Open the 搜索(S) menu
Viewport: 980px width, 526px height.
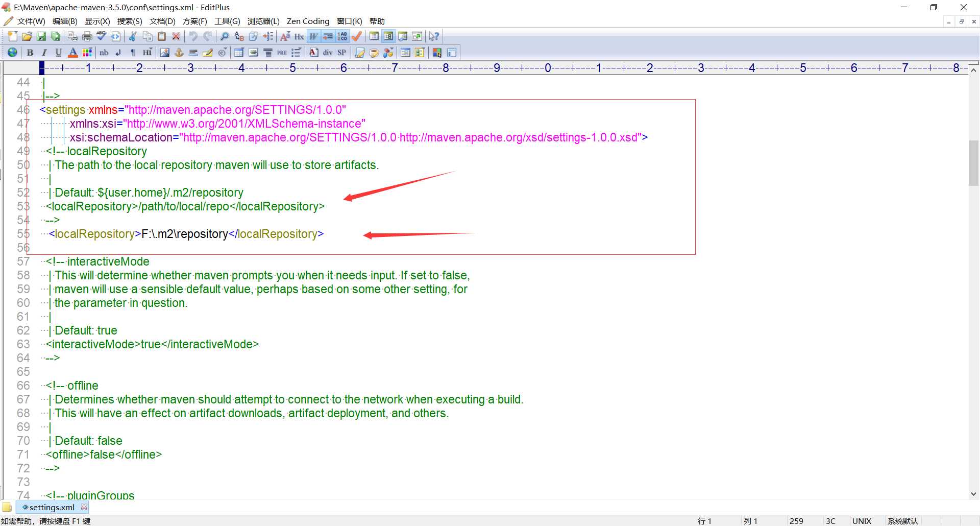point(130,21)
